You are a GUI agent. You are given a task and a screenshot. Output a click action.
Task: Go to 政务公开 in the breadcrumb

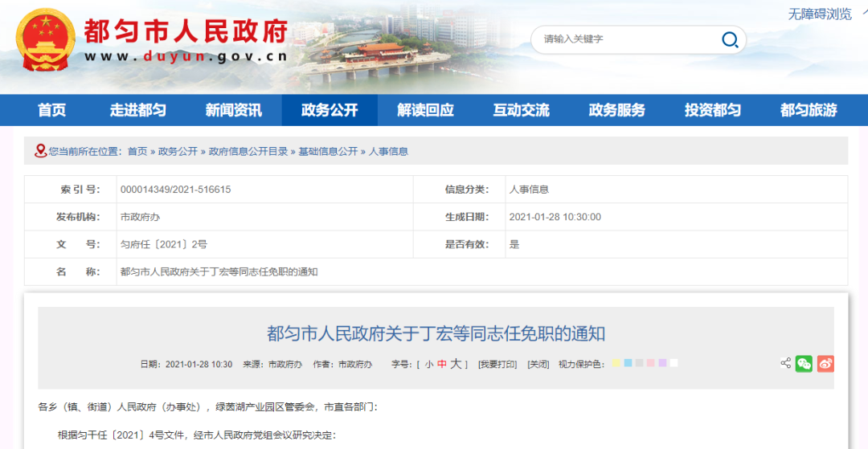[178, 151]
